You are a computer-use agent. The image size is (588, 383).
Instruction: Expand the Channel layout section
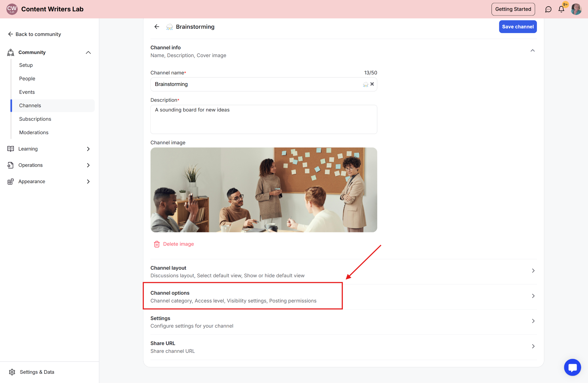pyautogui.click(x=533, y=271)
